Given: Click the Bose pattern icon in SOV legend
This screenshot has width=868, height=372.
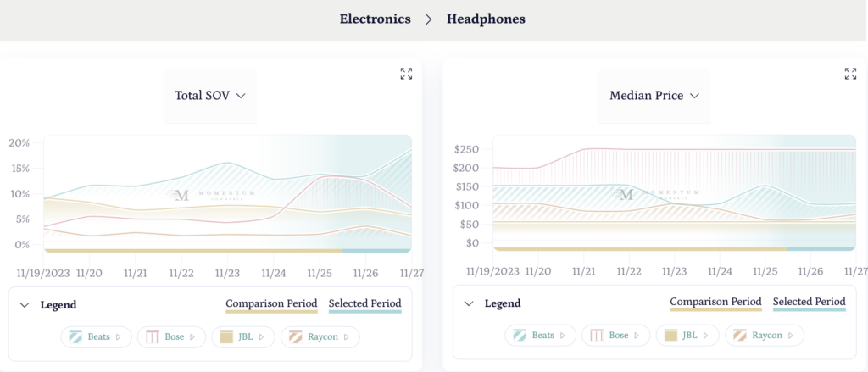Looking at the screenshot, I should click(x=153, y=336).
